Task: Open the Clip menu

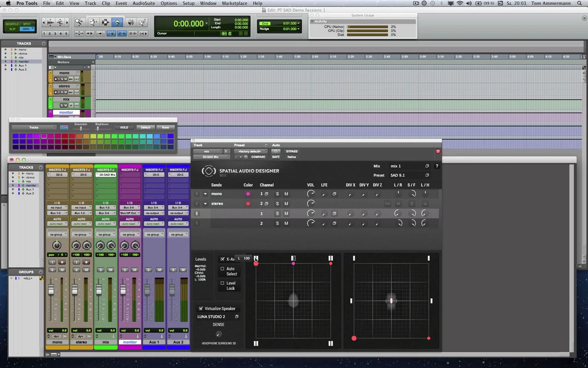Action: [x=106, y=3]
